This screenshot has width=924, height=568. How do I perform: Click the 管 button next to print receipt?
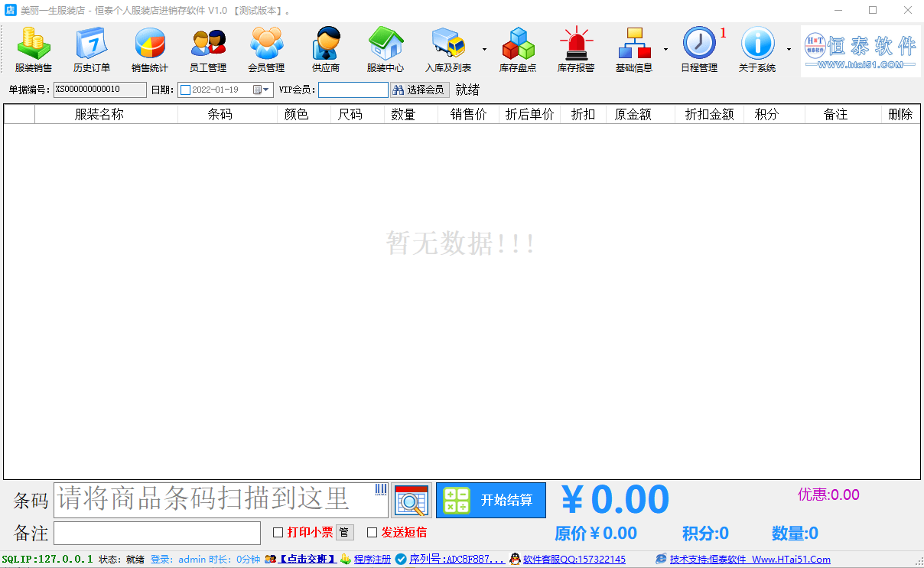(345, 533)
